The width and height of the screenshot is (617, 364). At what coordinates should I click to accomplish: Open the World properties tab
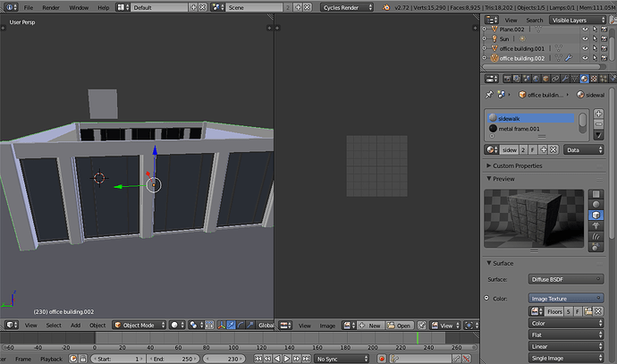click(x=536, y=79)
